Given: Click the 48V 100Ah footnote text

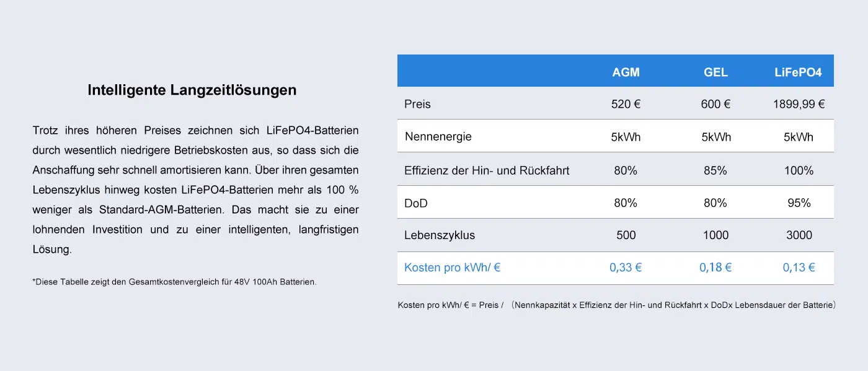Looking at the screenshot, I should 174,282.
